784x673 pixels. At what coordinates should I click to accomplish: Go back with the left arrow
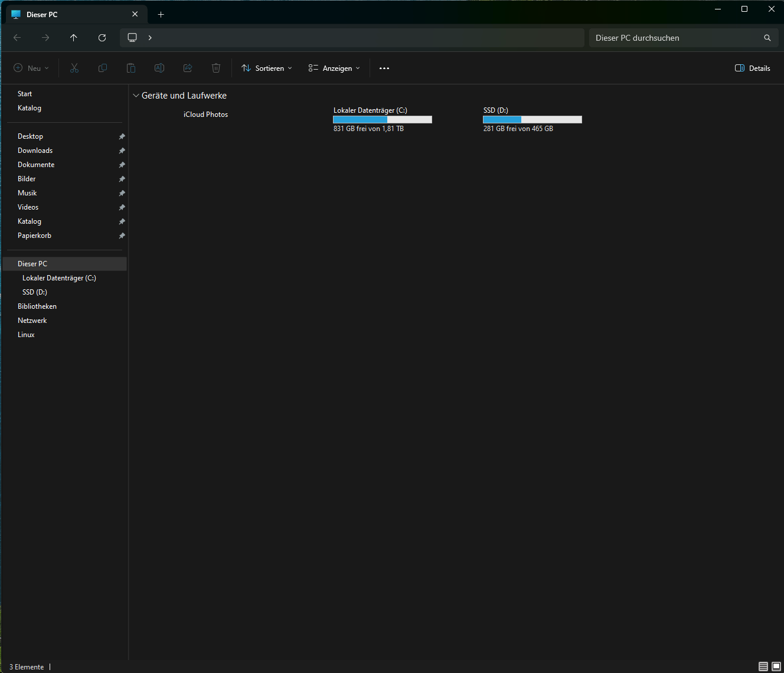[x=17, y=38]
